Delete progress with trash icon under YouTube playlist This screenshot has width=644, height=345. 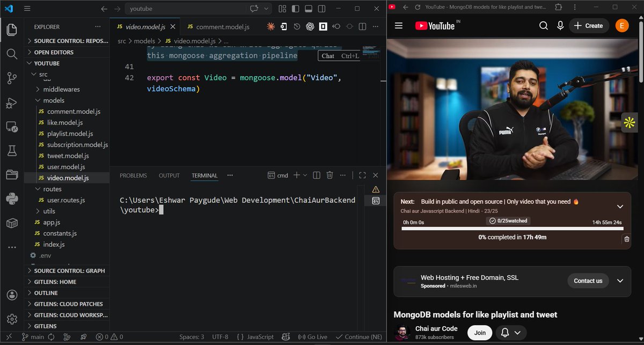(626, 239)
